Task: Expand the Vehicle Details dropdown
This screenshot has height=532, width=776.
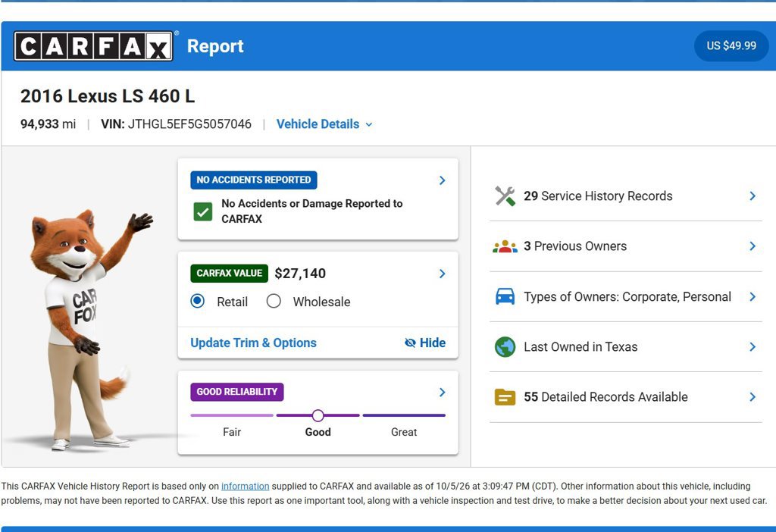Action: [324, 124]
